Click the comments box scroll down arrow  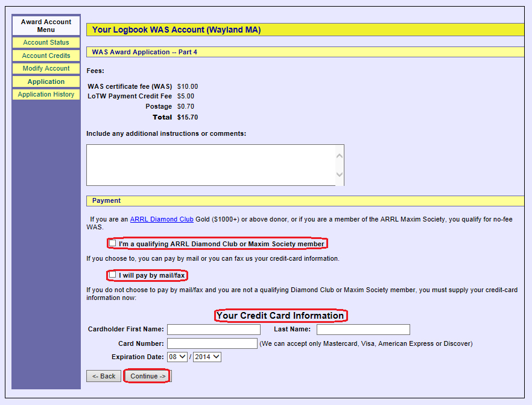point(339,175)
